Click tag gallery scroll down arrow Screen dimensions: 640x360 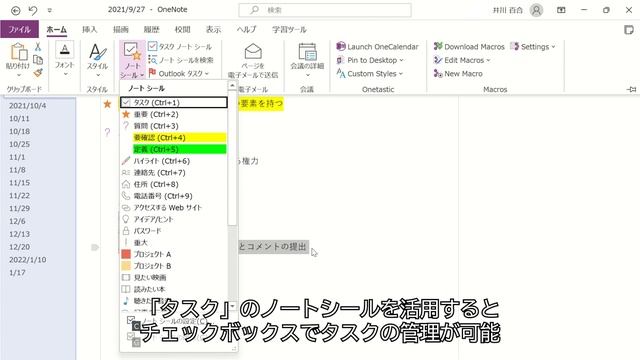point(232,306)
